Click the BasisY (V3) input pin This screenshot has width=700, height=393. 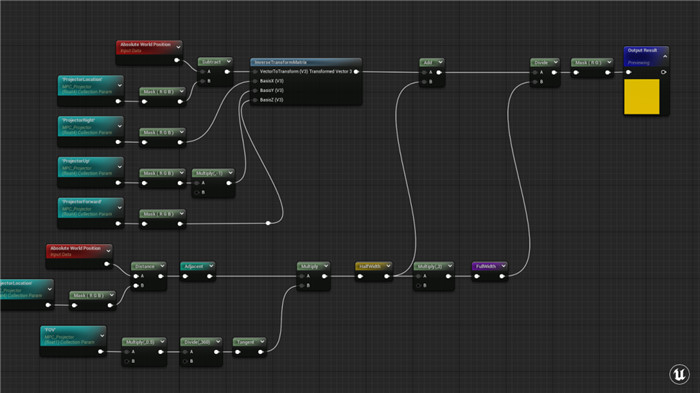click(255, 91)
